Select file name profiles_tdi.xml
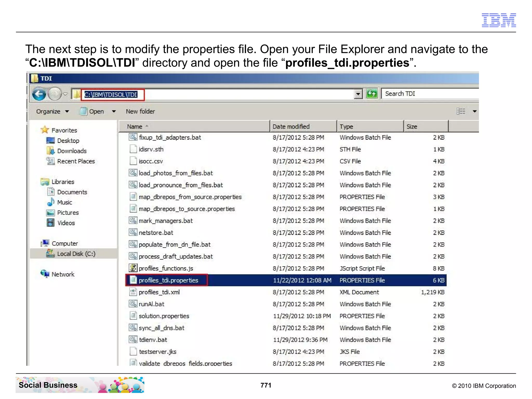This screenshot has width=532, height=399. [x=159, y=292]
